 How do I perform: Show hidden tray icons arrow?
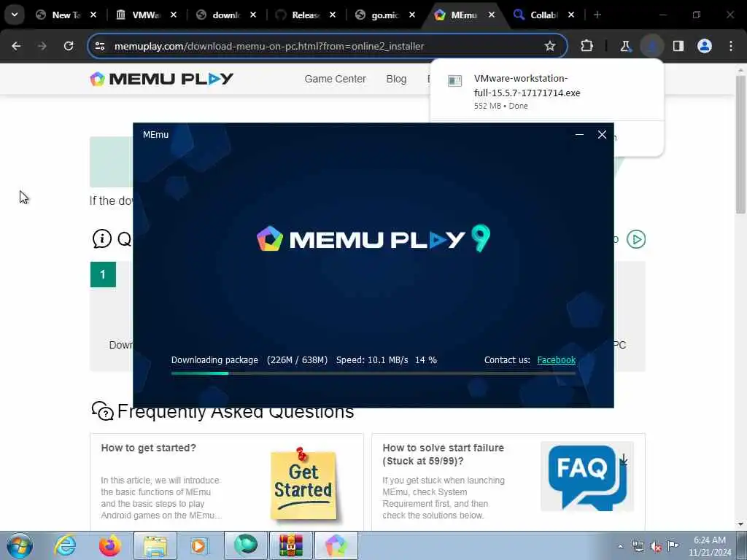click(620, 546)
